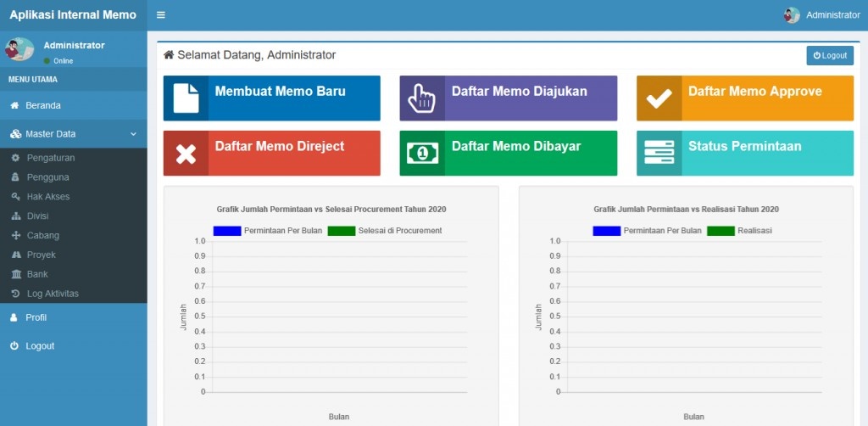Click the X icon on Daftar Memo Direject
868x426 pixels.
tap(186, 154)
